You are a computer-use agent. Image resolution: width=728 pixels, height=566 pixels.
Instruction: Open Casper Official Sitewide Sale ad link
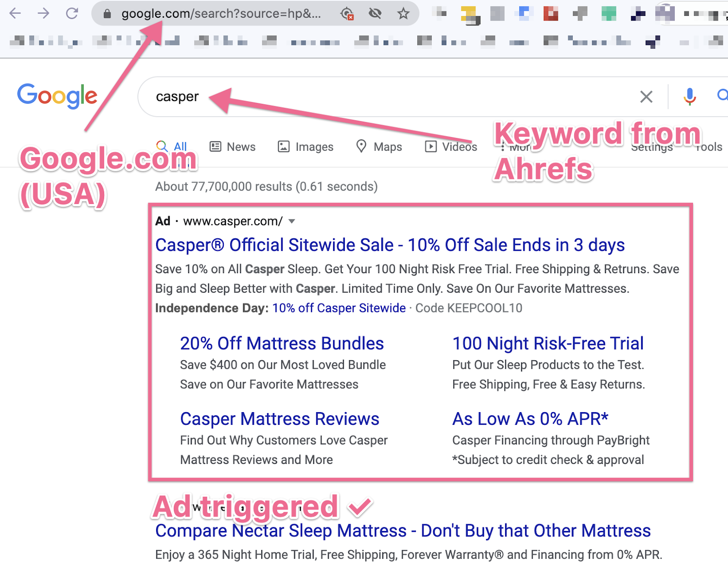click(389, 245)
